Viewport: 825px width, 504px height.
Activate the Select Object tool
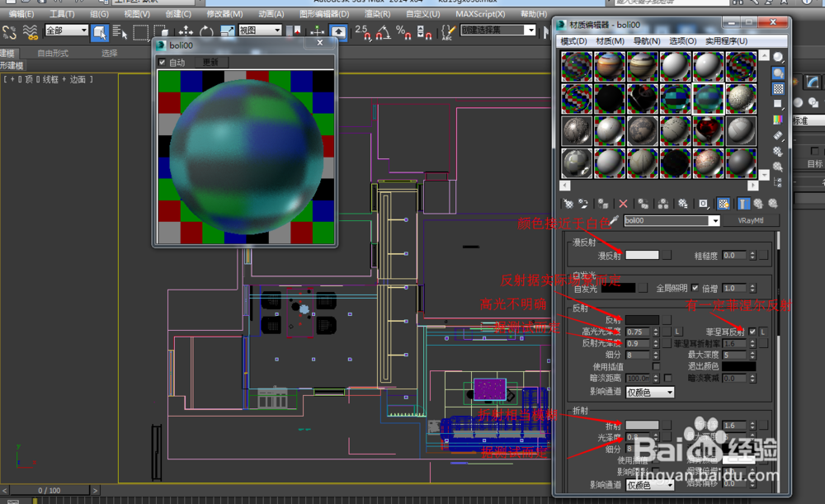click(x=100, y=32)
